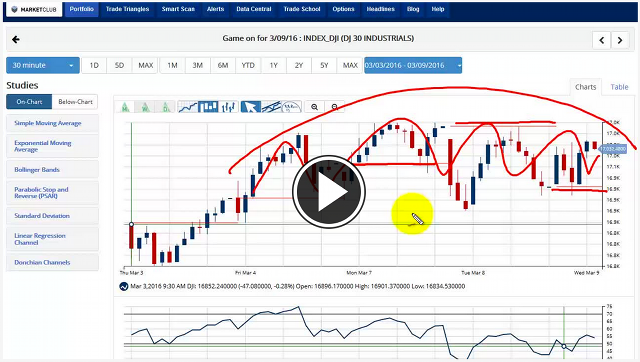
Task: Select the YTD time range
Action: point(248,65)
